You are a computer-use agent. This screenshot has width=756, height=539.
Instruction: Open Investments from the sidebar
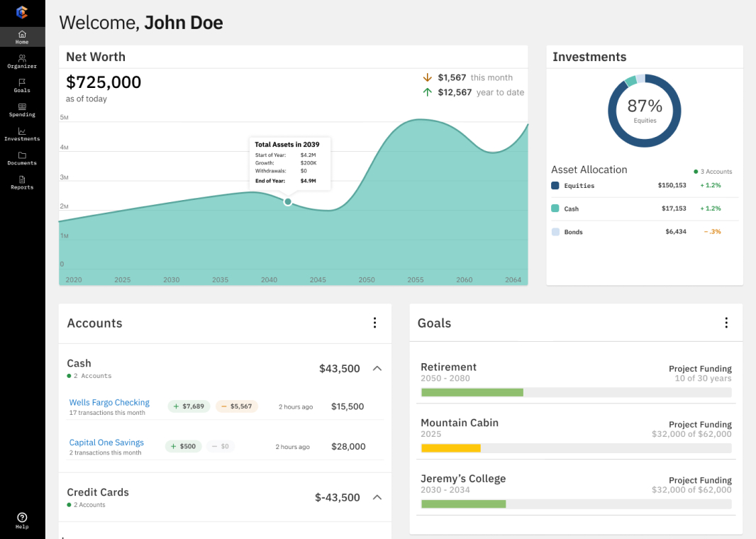22,131
